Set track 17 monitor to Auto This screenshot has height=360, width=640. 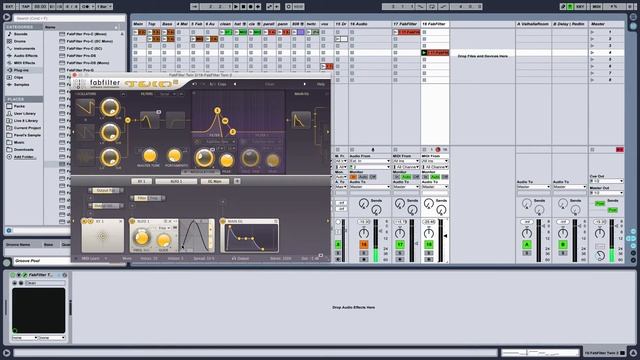point(406,177)
